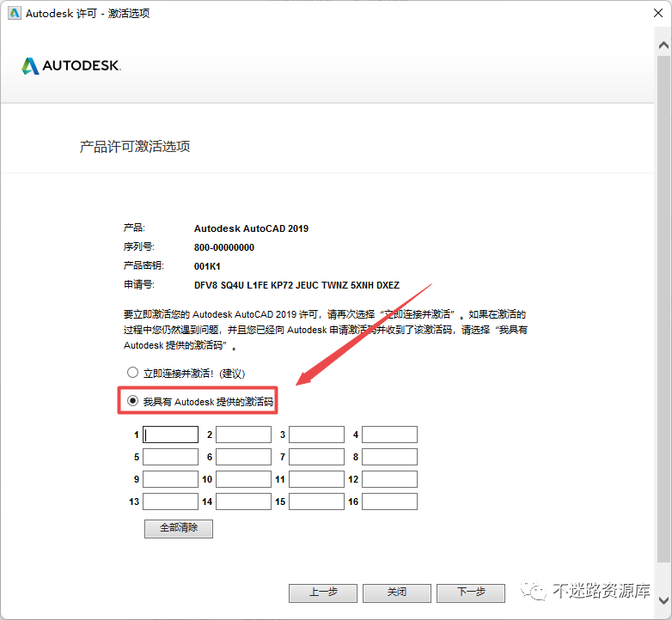Click the 全部清除 clear all button
The image size is (672, 620).
[x=179, y=528]
